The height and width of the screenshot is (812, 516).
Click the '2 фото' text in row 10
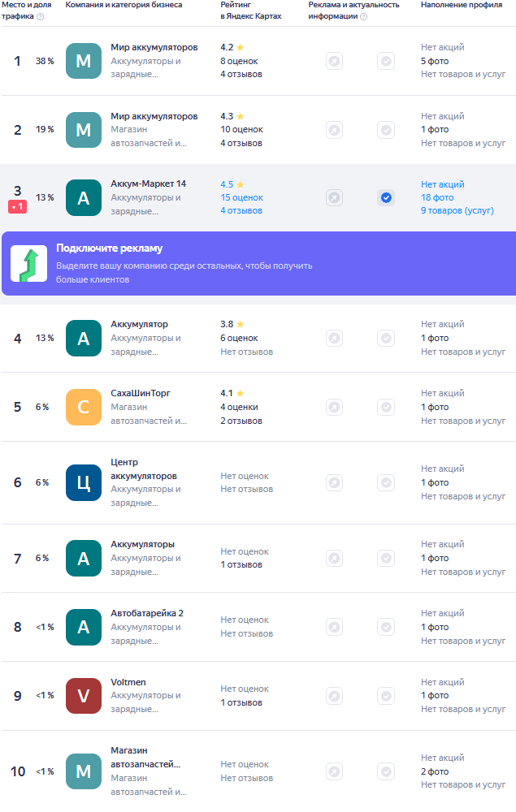[x=435, y=771]
